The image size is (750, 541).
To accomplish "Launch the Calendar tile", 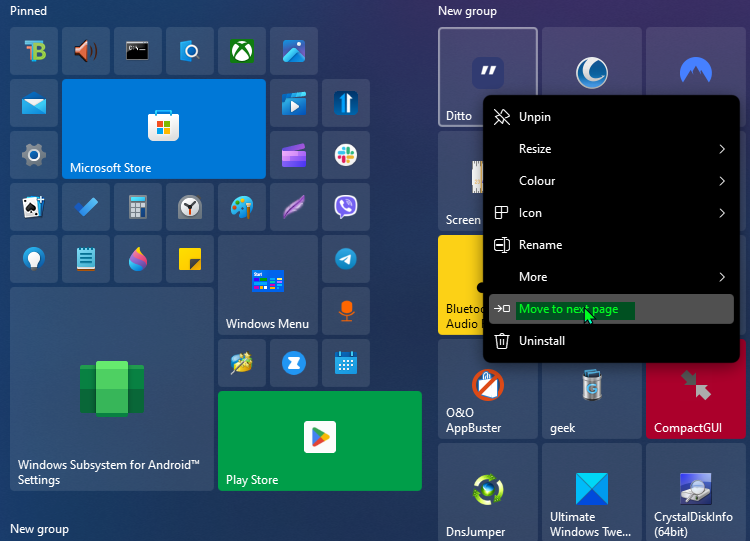I will coord(346,363).
